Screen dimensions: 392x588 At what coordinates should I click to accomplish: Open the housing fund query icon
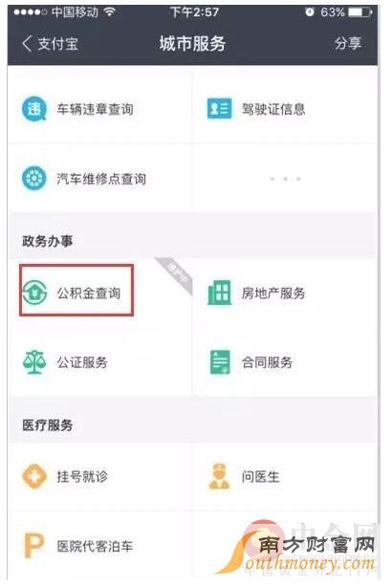(34, 293)
